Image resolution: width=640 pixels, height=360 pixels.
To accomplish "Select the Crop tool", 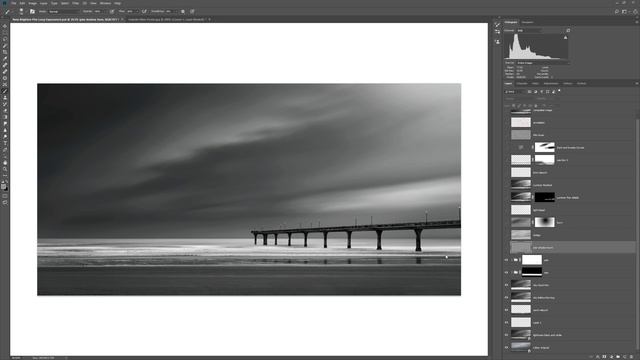I will (5, 52).
